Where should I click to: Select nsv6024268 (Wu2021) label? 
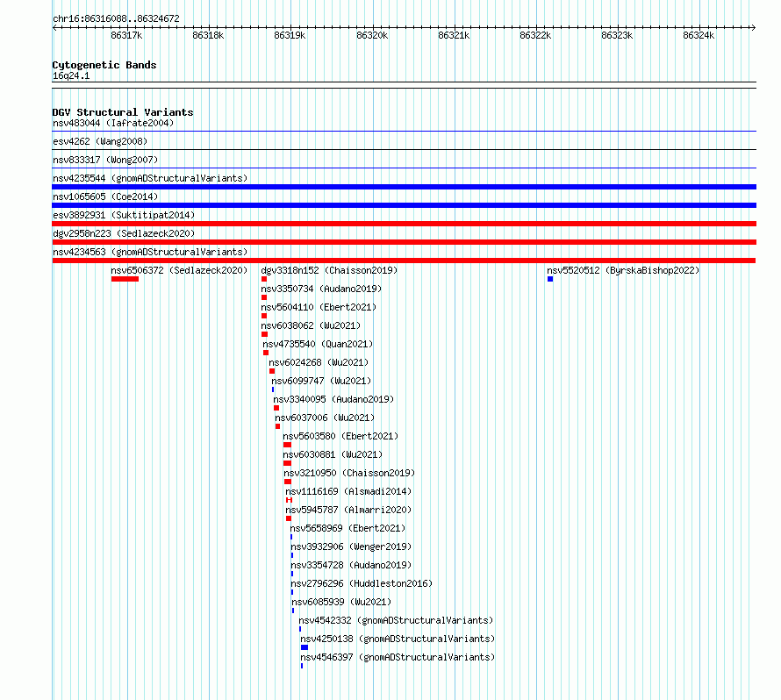click(x=319, y=362)
